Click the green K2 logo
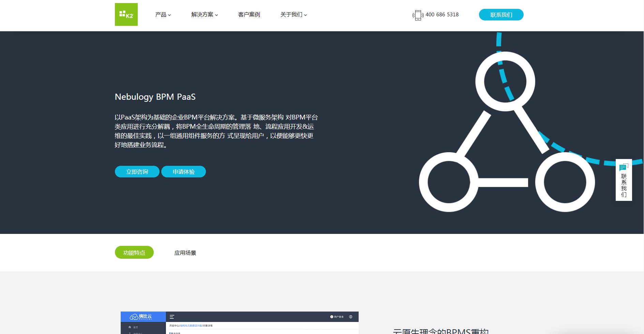 click(126, 14)
